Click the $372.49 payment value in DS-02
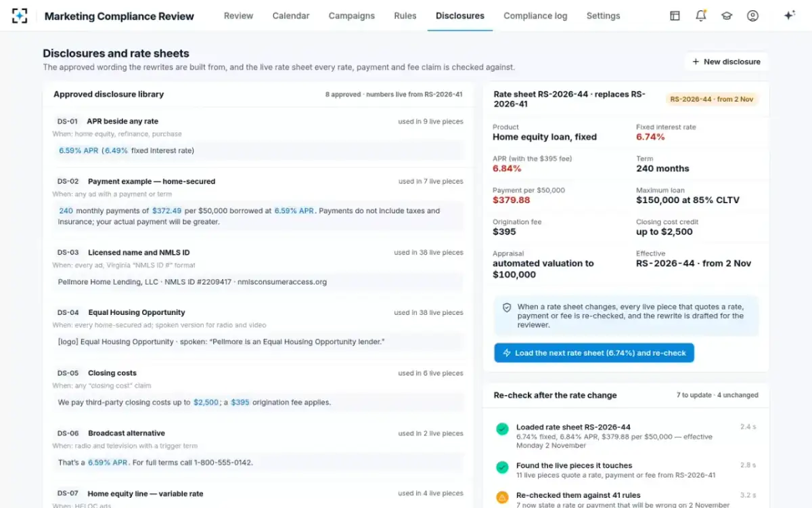 coord(166,211)
